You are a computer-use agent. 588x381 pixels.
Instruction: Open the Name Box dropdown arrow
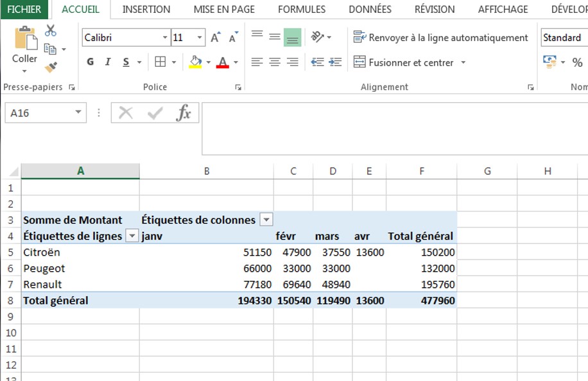[78, 112]
